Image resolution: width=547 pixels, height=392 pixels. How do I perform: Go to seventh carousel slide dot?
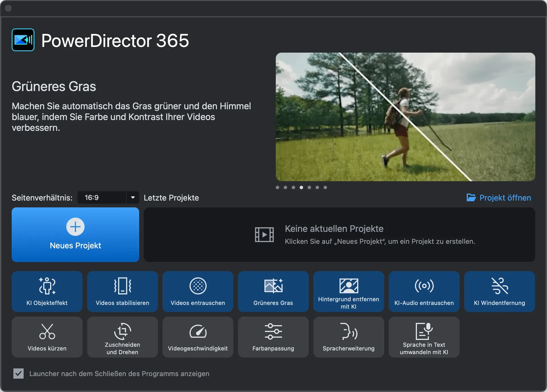tap(325, 187)
